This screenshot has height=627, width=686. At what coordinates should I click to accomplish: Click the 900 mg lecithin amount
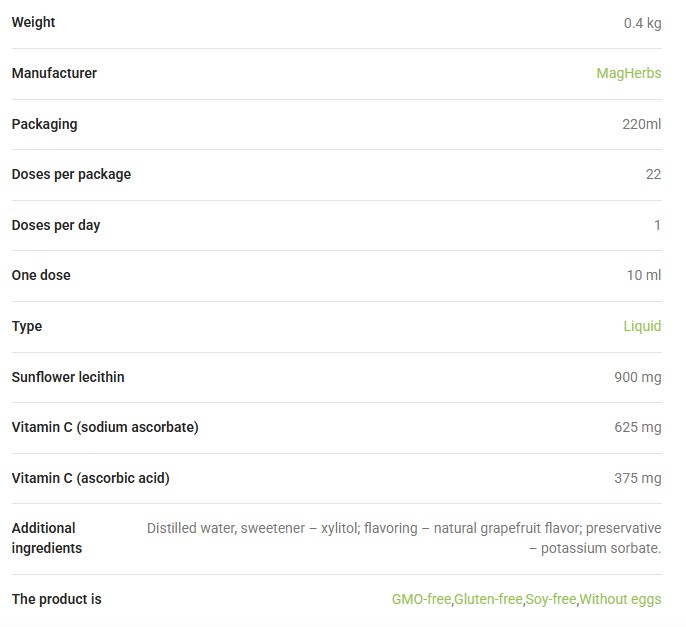[638, 377]
